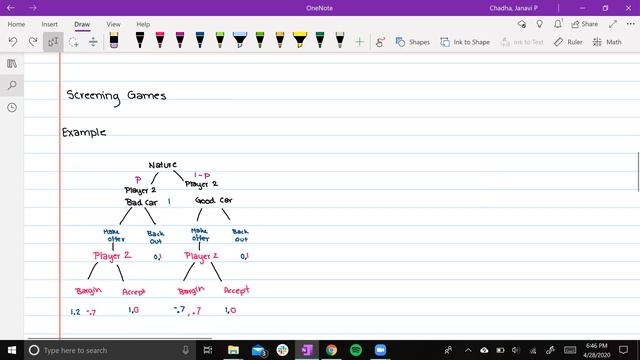Pick the magenta pen
This screenshot has height=360, width=640.
coord(180,40)
